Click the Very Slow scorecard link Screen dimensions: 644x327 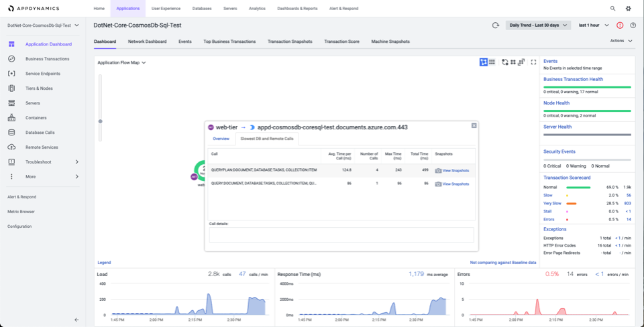point(551,204)
